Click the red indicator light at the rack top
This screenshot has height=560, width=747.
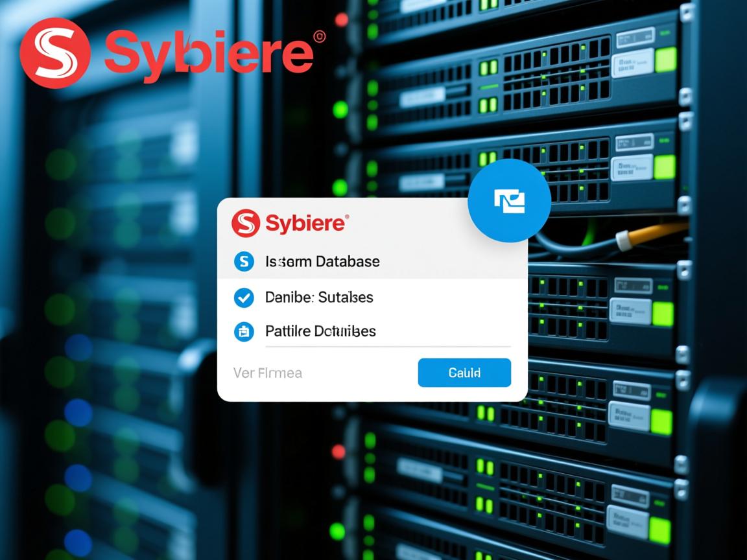click(x=342, y=19)
